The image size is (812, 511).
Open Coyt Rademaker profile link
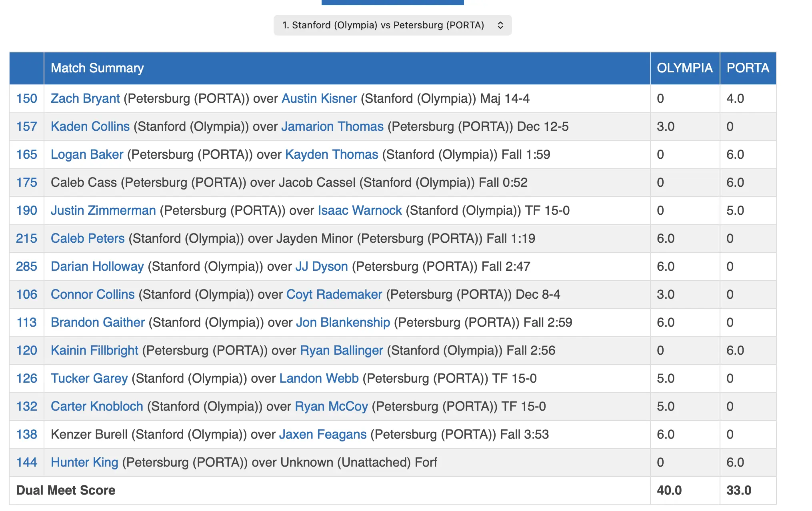pos(334,294)
